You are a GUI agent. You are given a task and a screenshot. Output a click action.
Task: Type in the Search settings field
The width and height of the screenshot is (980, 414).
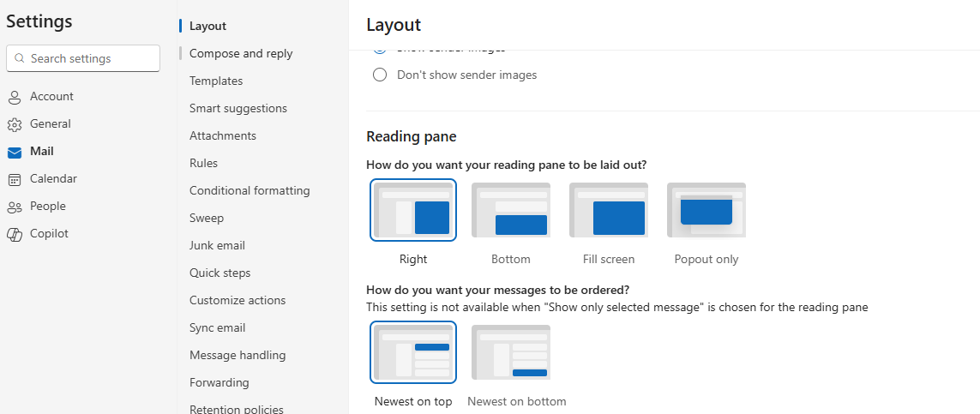pyautogui.click(x=83, y=58)
